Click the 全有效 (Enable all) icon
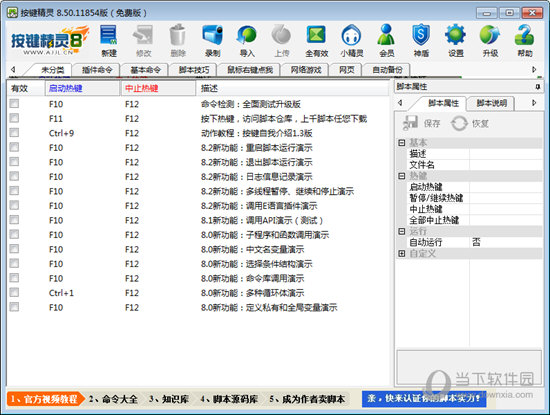Viewport: 550px width, 415px height. coord(316,41)
